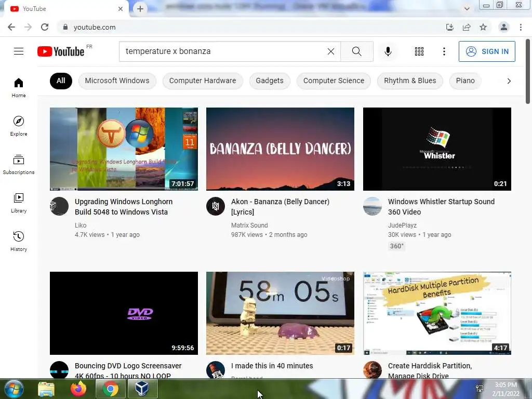Click JudePlayz channel avatar

click(372, 206)
